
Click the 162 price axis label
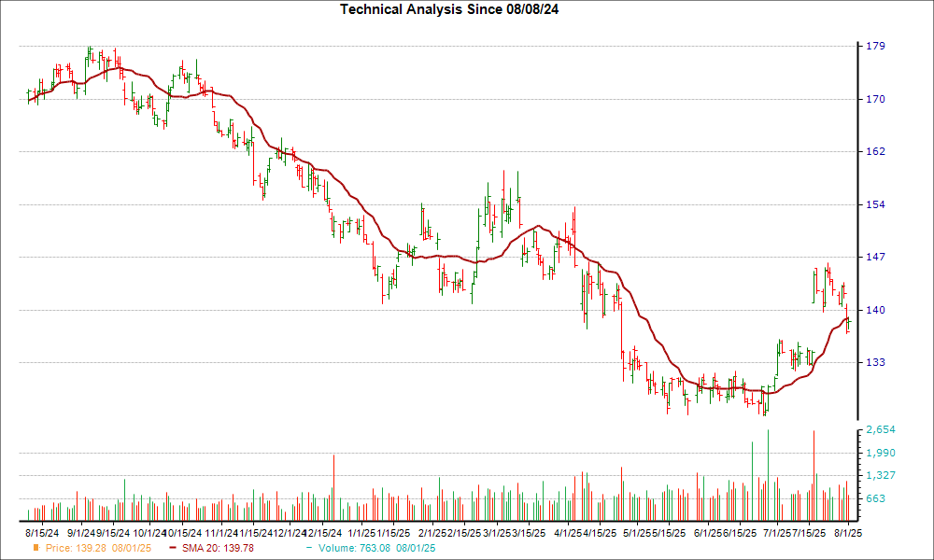point(876,152)
